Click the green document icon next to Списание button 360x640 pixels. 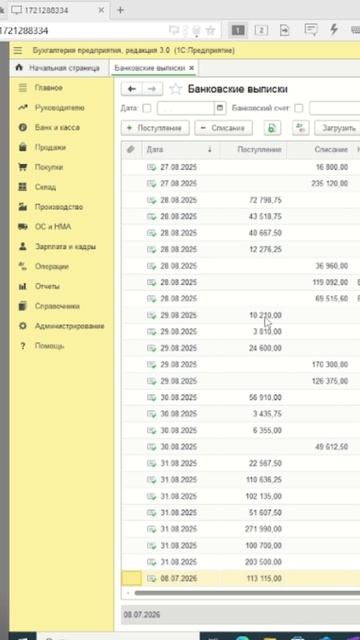coord(272,128)
